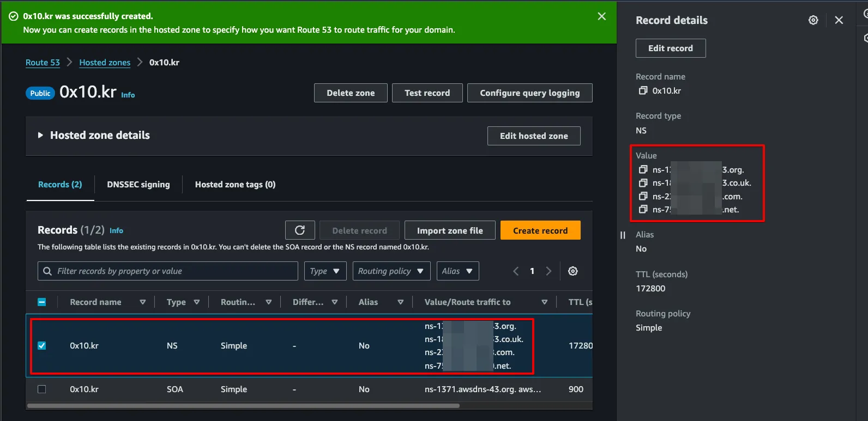This screenshot has width=868, height=421.
Task: Click the search icon in the filter box
Action: pos(47,271)
